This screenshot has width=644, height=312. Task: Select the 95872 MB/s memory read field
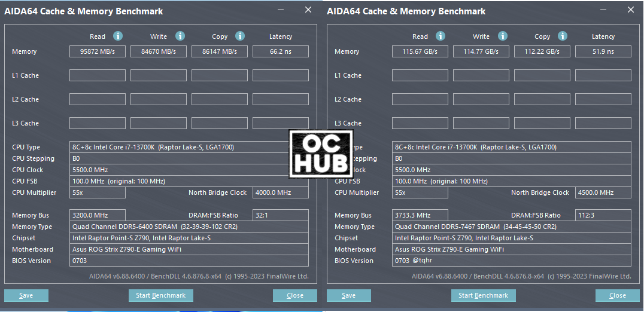point(98,51)
